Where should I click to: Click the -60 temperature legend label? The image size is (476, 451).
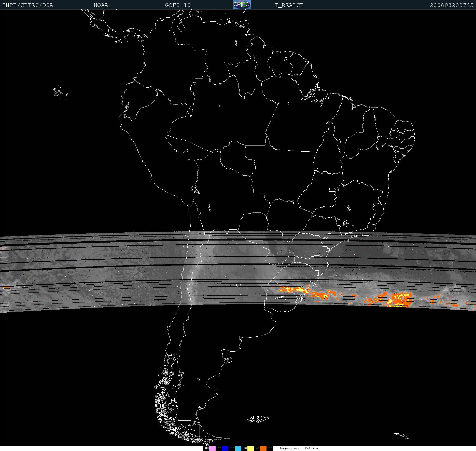231,448
